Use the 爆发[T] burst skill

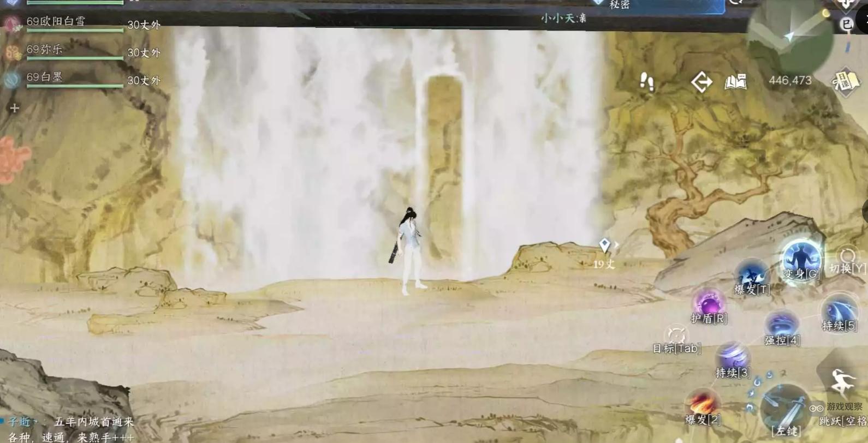[x=752, y=275]
